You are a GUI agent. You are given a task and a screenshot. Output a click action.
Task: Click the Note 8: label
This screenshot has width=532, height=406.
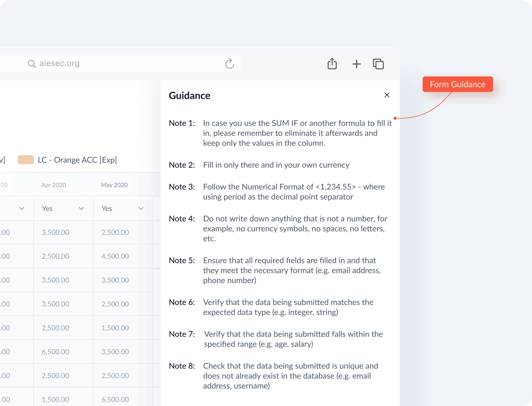[x=182, y=366]
